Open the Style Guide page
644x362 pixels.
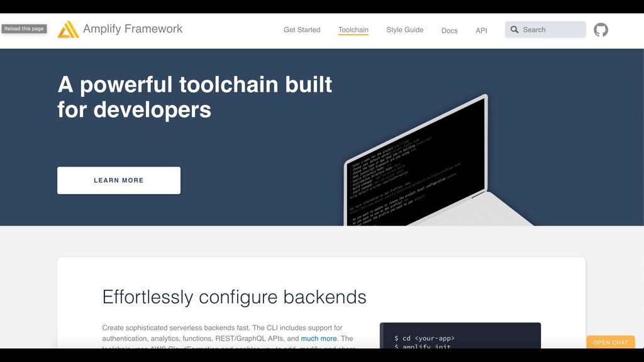click(404, 30)
